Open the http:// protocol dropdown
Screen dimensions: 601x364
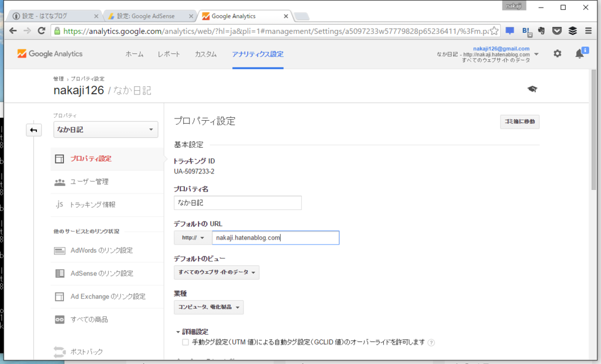click(193, 238)
